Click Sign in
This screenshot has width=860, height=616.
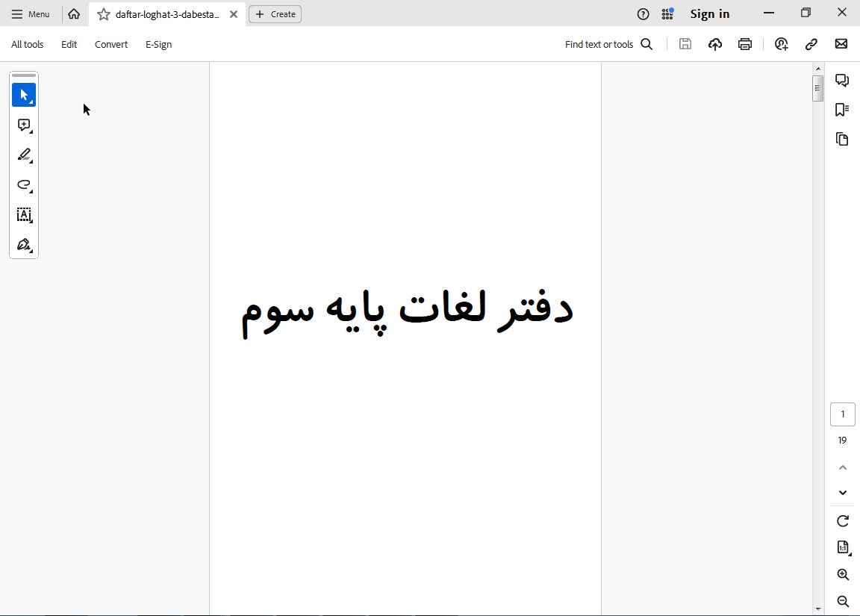coord(710,14)
